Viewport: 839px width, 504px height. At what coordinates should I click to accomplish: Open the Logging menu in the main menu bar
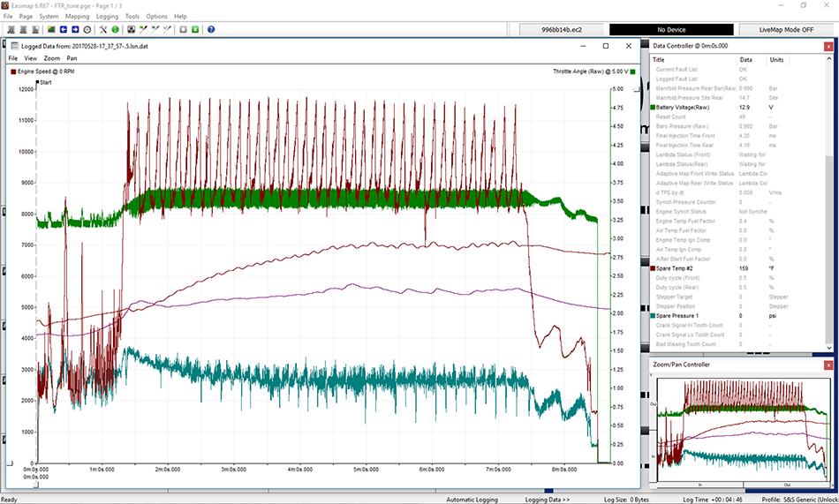click(x=107, y=16)
